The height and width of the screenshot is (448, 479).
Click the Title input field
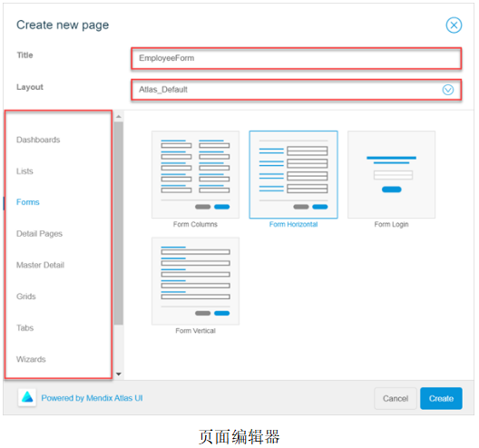[x=296, y=58]
